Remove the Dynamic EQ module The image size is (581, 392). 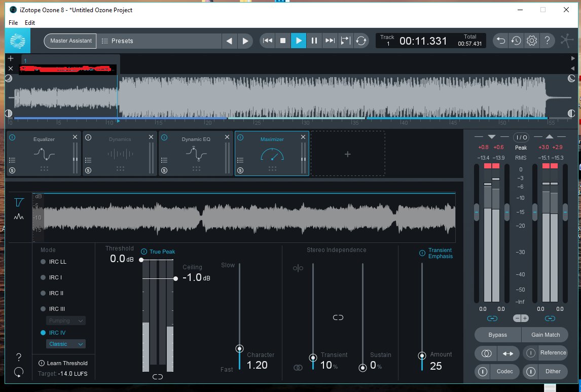point(227,137)
